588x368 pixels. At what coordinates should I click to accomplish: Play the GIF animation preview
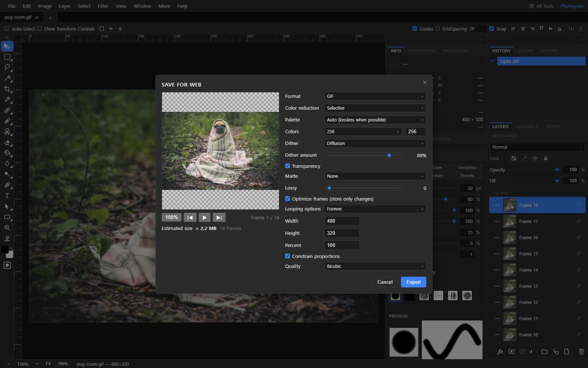(205, 217)
